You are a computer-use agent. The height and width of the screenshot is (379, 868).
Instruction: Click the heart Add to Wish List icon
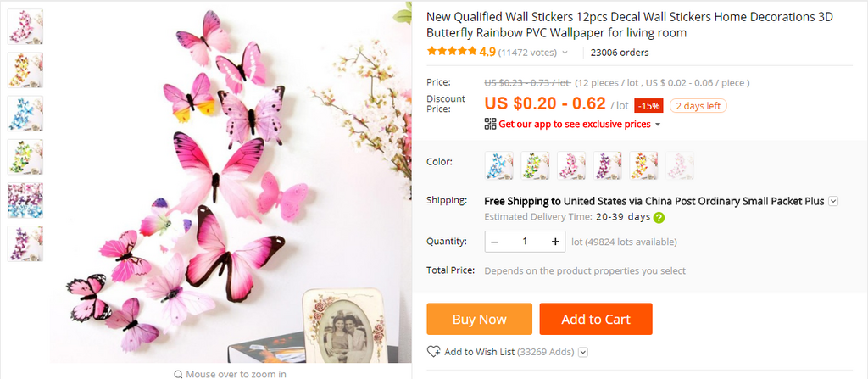(x=433, y=352)
